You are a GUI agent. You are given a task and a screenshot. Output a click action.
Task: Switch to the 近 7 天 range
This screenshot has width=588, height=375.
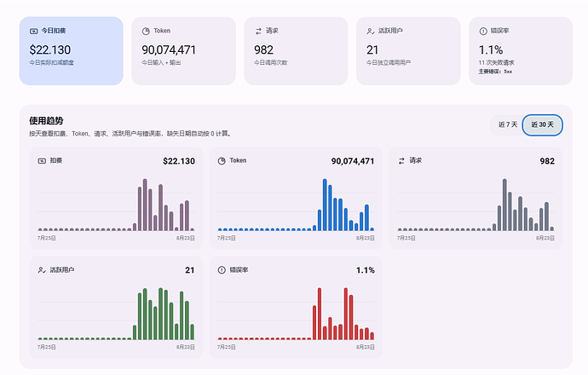pyautogui.click(x=507, y=124)
